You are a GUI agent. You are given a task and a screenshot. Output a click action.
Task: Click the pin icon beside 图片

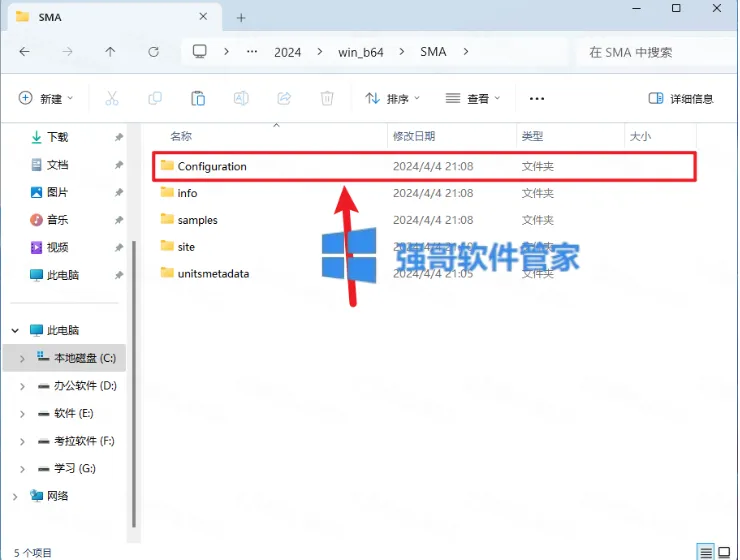pyautogui.click(x=118, y=192)
